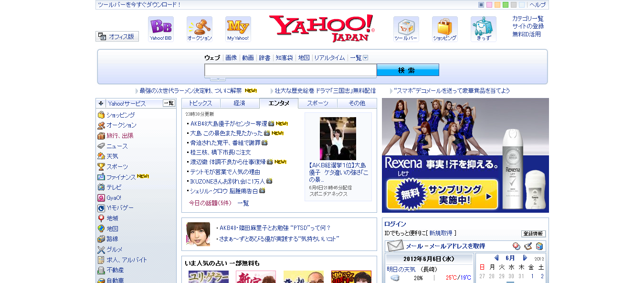Select the dark blue theme color swatch
The height and width of the screenshot is (283, 644).
tap(481, 5)
